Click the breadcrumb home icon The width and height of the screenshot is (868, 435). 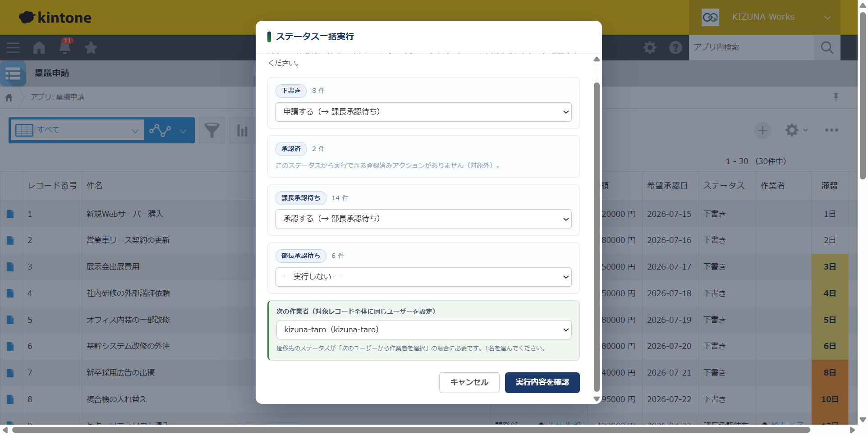pos(9,97)
